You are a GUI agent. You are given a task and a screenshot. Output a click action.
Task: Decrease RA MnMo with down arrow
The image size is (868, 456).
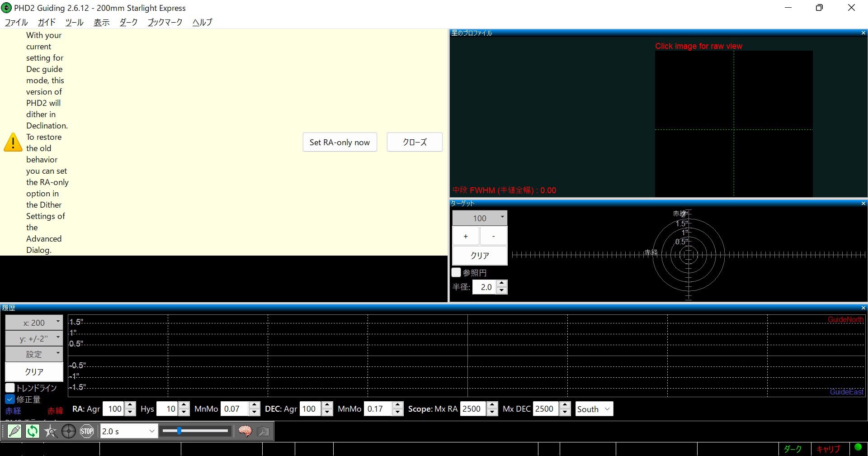click(x=255, y=412)
